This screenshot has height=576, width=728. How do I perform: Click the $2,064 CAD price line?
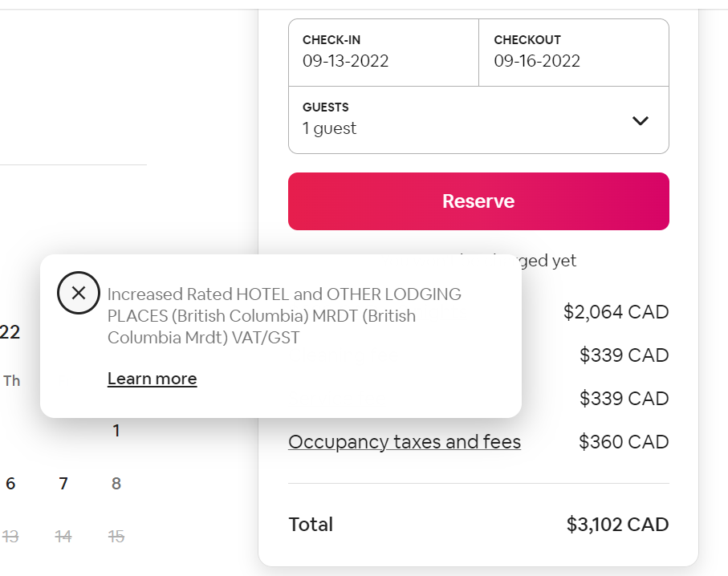click(616, 311)
